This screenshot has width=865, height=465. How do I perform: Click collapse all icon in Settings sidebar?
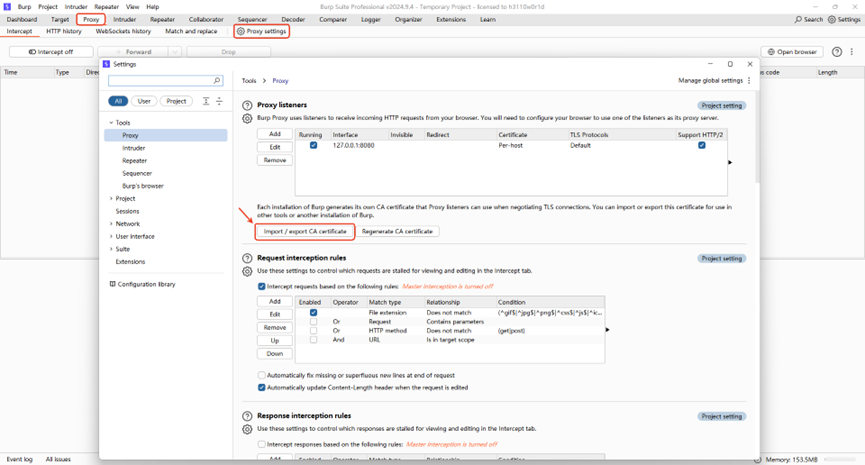219,101
